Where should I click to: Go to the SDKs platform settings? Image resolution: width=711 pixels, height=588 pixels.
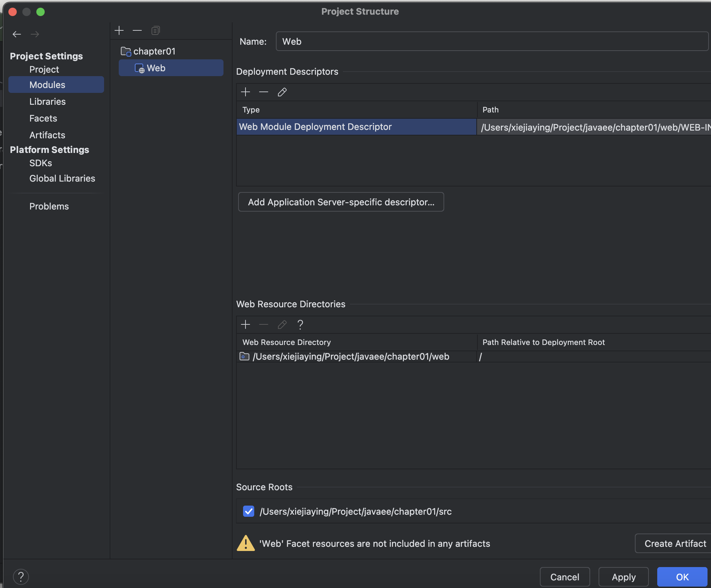[41, 163]
